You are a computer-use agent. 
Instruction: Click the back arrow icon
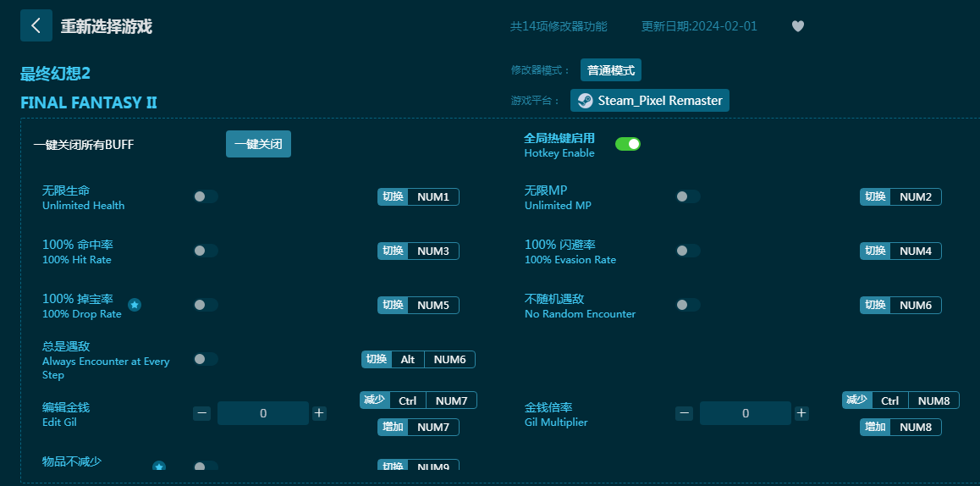pyautogui.click(x=36, y=25)
